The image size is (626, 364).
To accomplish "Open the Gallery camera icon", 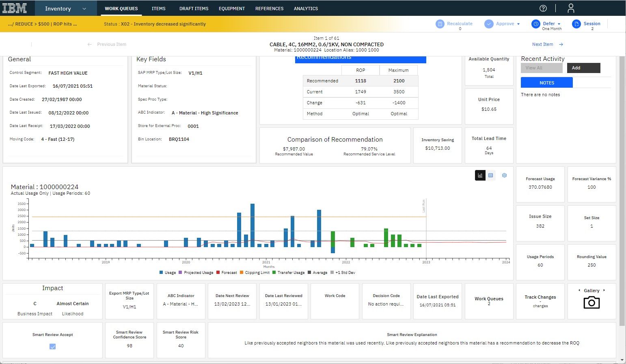I will coord(591,302).
